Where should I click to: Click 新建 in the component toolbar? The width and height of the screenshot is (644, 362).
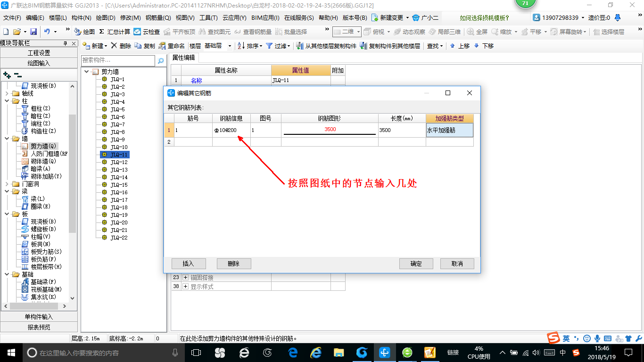click(95, 46)
